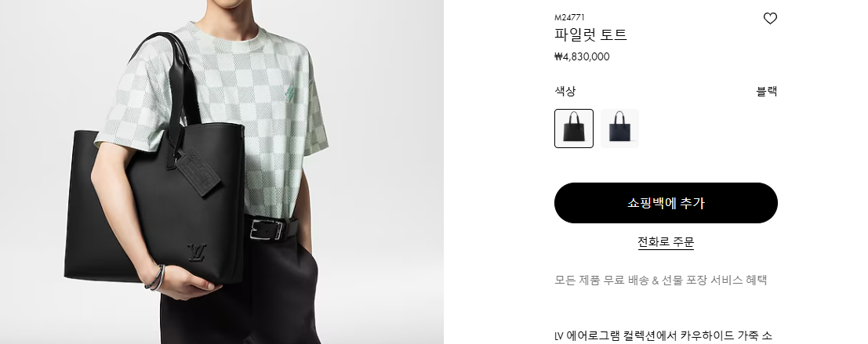
Task: Choose the navy tote color thumbnail
Action: click(x=619, y=129)
